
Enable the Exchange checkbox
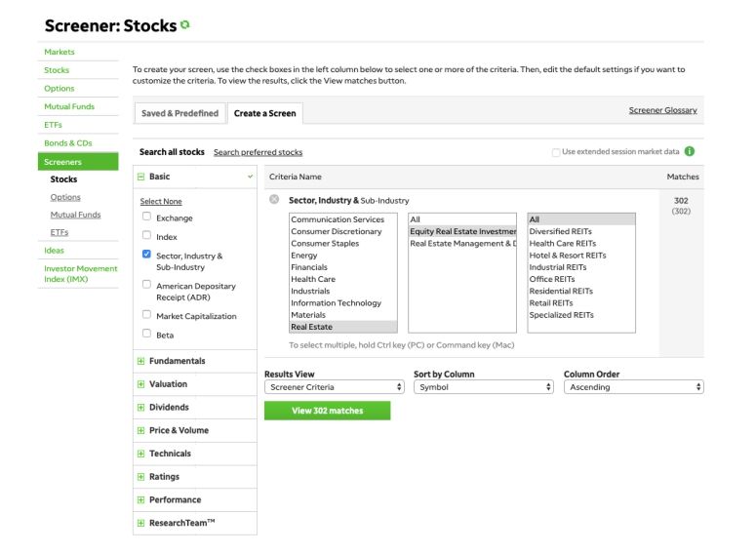click(x=146, y=217)
